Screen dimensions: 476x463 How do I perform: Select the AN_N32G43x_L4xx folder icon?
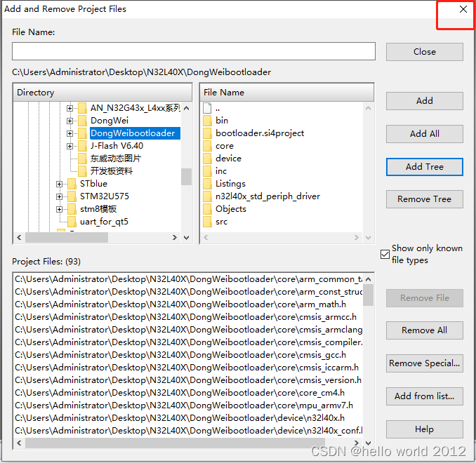(82, 108)
